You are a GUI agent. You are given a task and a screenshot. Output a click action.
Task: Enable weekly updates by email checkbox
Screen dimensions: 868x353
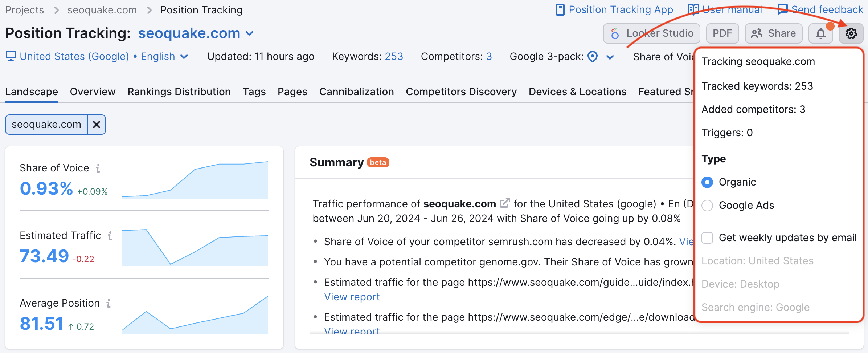click(x=707, y=238)
